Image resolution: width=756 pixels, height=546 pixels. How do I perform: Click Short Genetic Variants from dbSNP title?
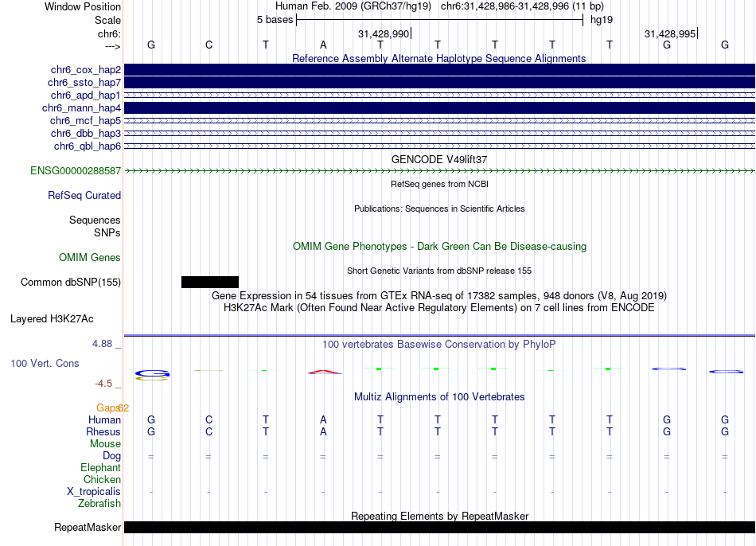point(438,271)
